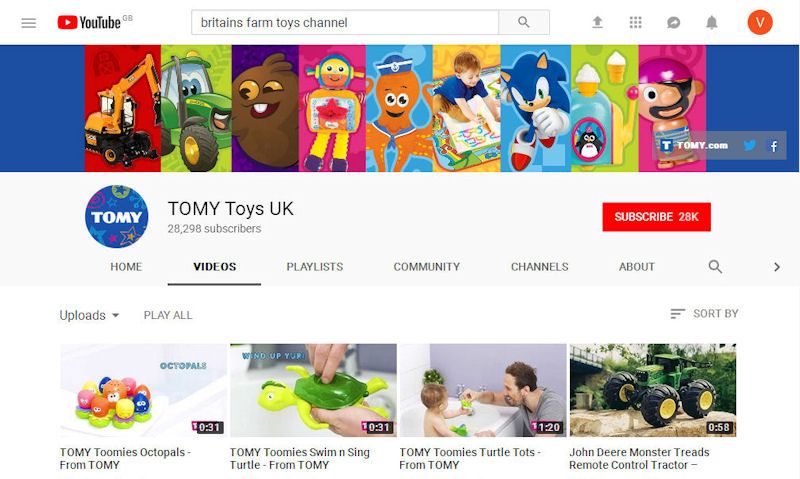Viewport: 800px width, 479px height.
Task: Click the 28,298 subscribers text
Action: [214, 229]
